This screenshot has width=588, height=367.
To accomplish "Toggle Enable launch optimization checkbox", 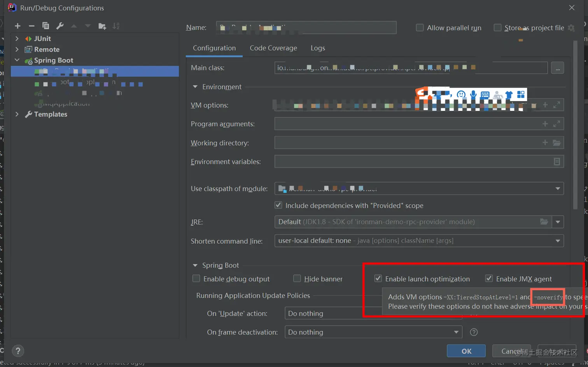I will (x=378, y=278).
